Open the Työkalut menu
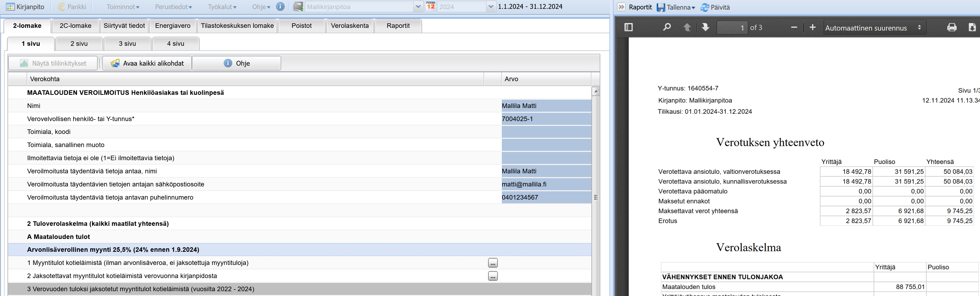 coord(222,7)
